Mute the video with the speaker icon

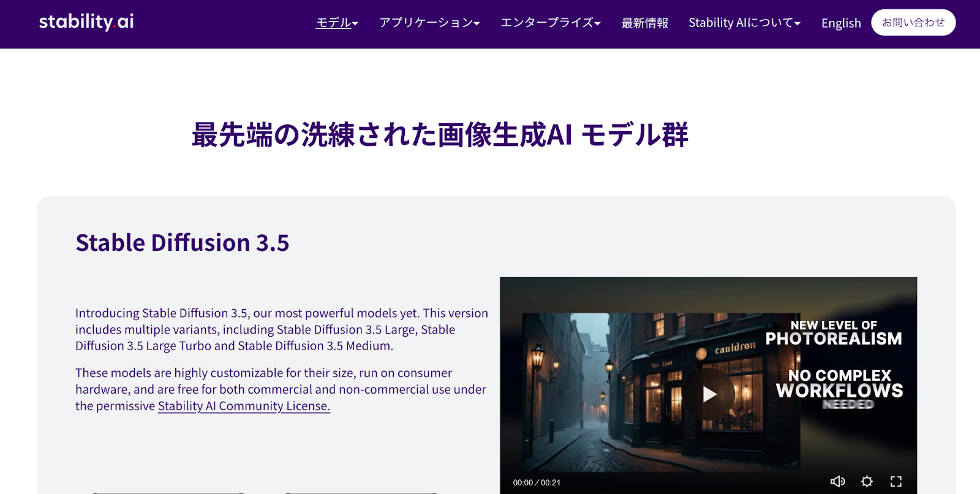coord(837,482)
